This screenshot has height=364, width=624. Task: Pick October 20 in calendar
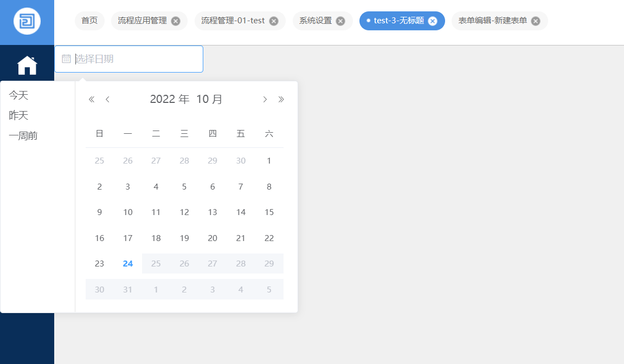[213, 238]
